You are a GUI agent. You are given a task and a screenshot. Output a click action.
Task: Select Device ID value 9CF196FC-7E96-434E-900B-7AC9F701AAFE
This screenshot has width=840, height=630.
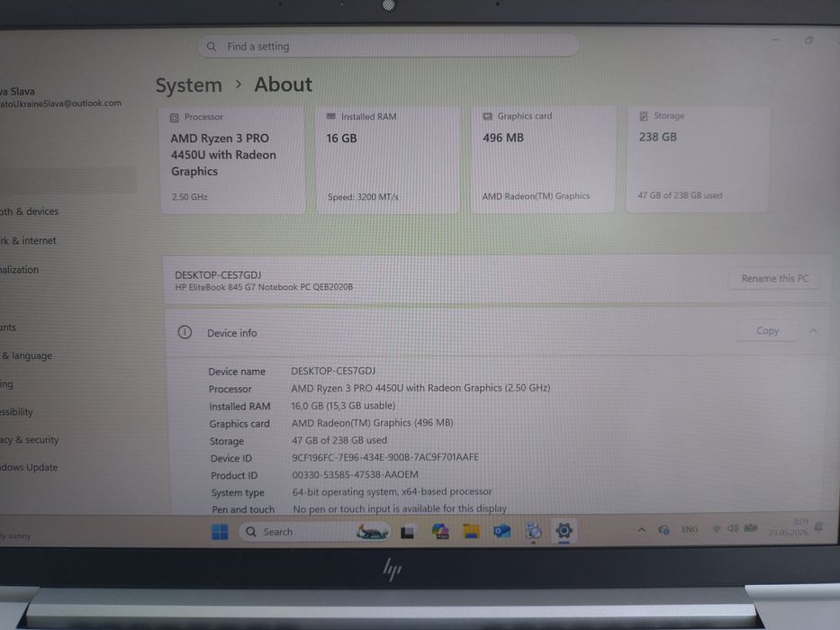(385, 457)
